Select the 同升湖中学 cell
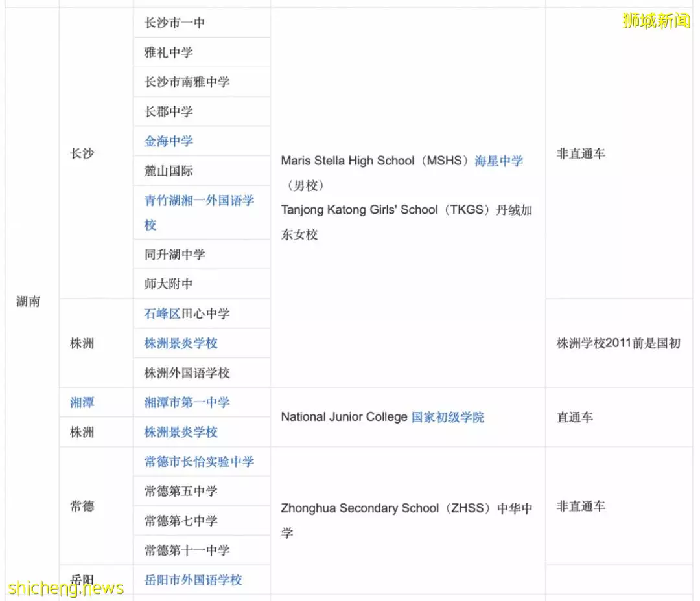The image size is (700, 601). (202, 255)
